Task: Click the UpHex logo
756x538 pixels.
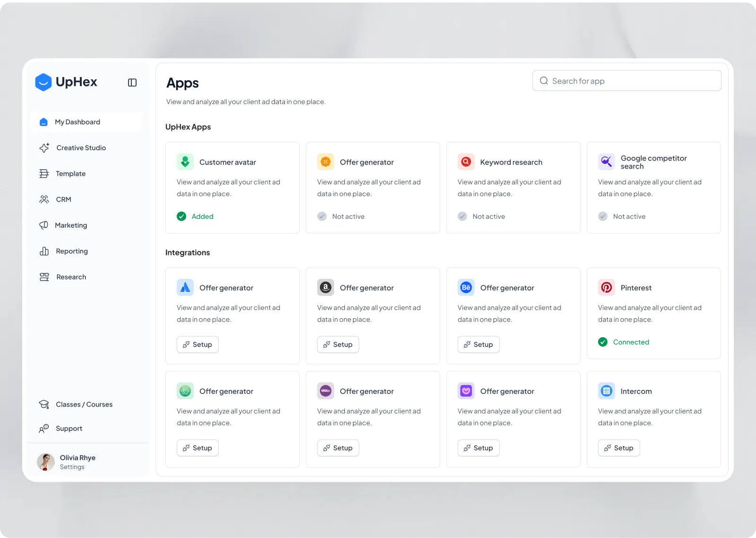Action: pyautogui.click(x=66, y=82)
